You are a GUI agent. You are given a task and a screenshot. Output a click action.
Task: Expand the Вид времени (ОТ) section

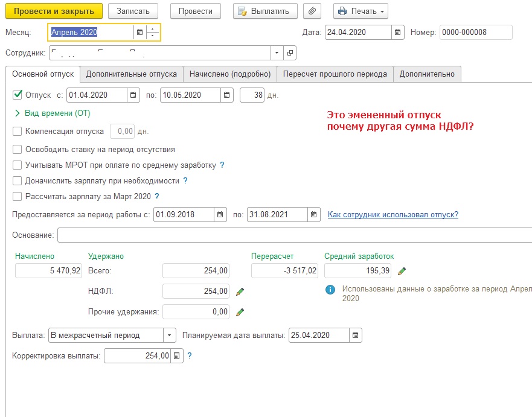(17, 113)
